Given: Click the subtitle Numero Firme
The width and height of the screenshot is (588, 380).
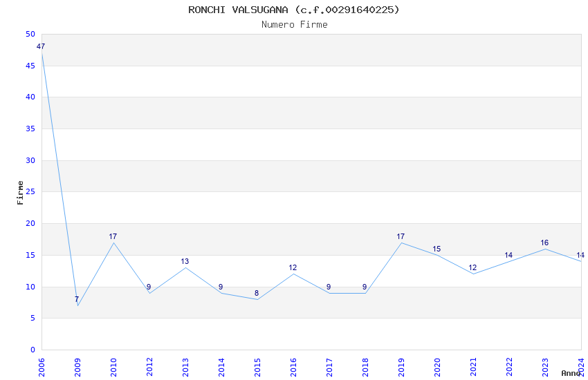Looking at the screenshot, I should (295, 25).
